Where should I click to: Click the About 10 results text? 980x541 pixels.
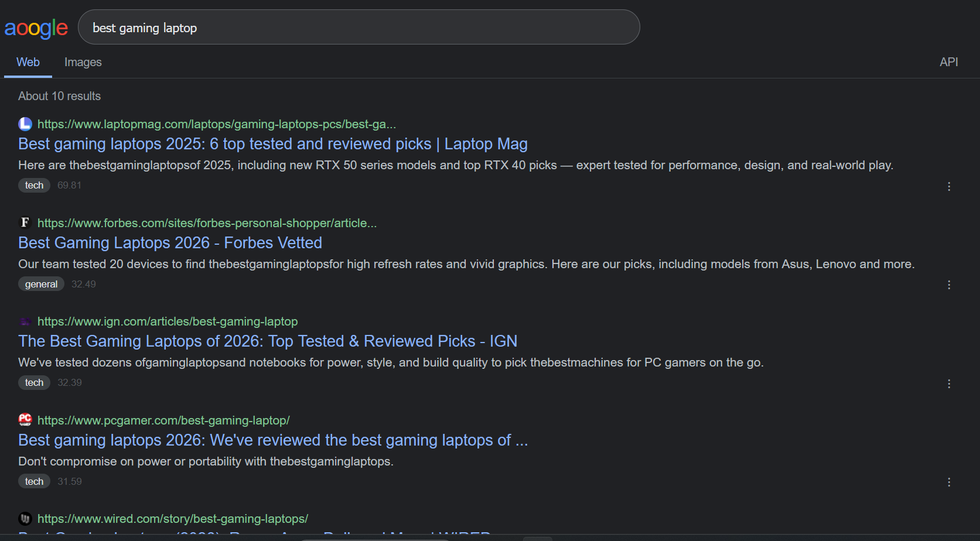[59, 96]
